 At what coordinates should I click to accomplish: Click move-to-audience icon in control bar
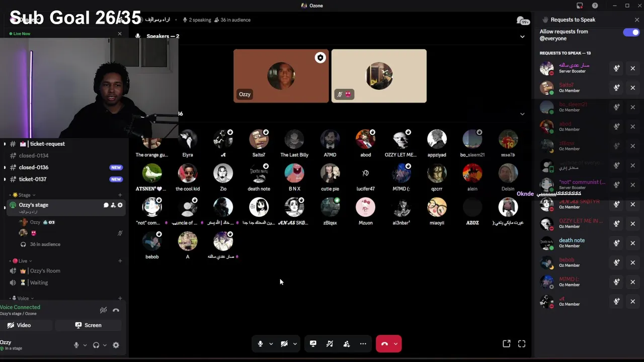click(x=347, y=344)
